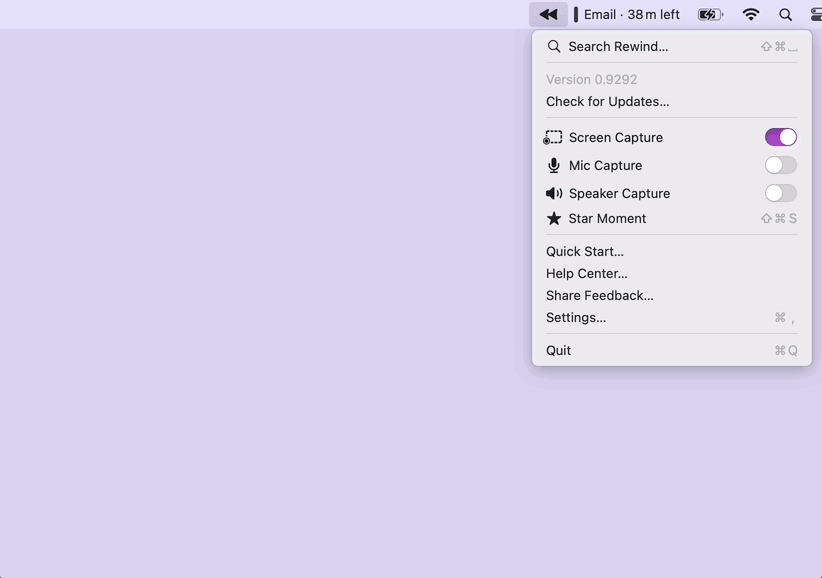Disable the Screen Capture toggle

[780, 138]
